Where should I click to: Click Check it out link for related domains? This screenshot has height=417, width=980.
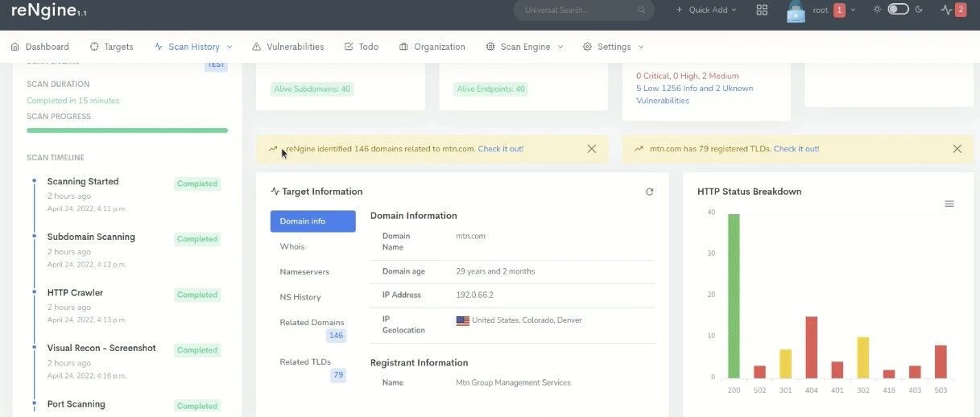501,149
